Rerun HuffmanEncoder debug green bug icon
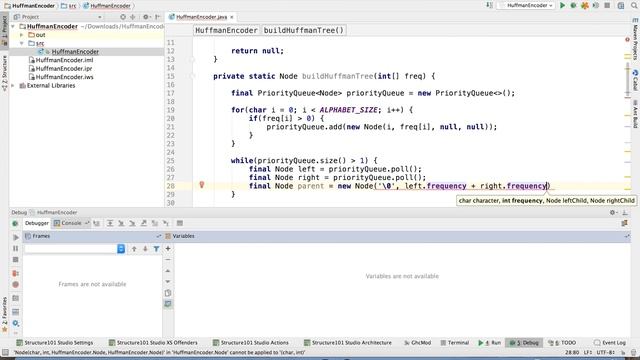Image resolution: width=640 pixels, height=360 pixels. [15, 224]
